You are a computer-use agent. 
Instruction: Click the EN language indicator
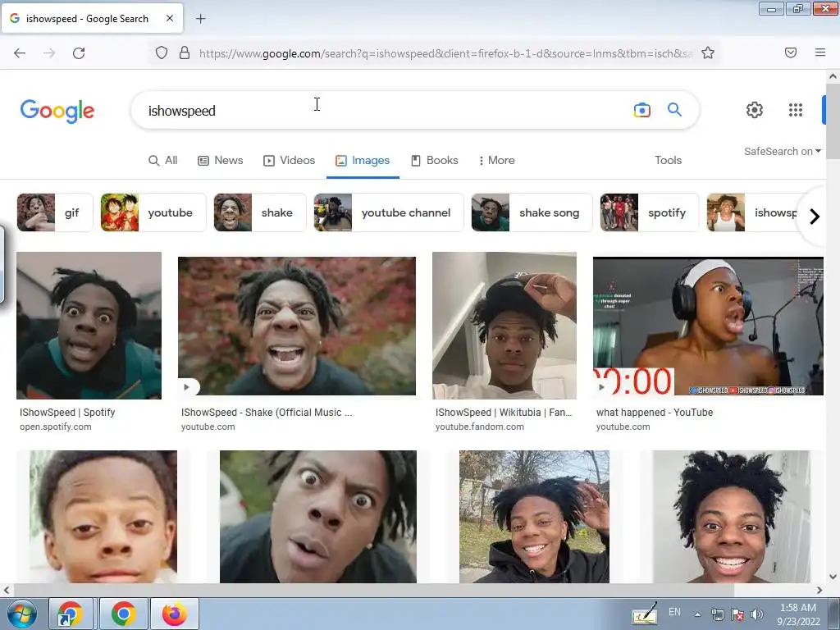point(674,612)
